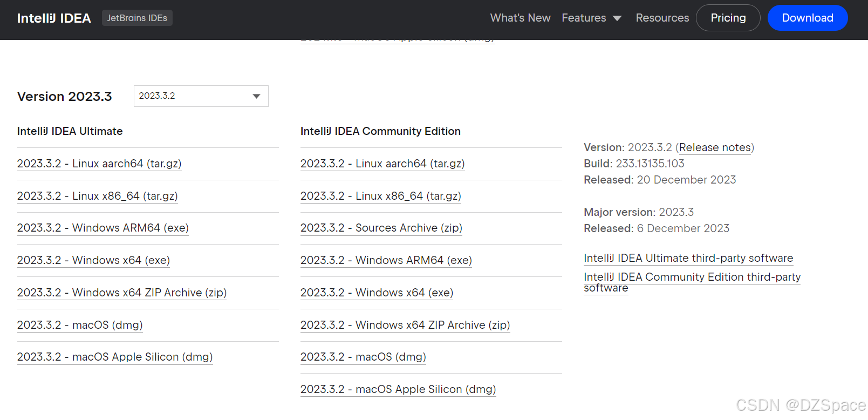Open the What's New page
Image resolution: width=868 pixels, height=420 pixels.
pyautogui.click(x=520, y=18)
